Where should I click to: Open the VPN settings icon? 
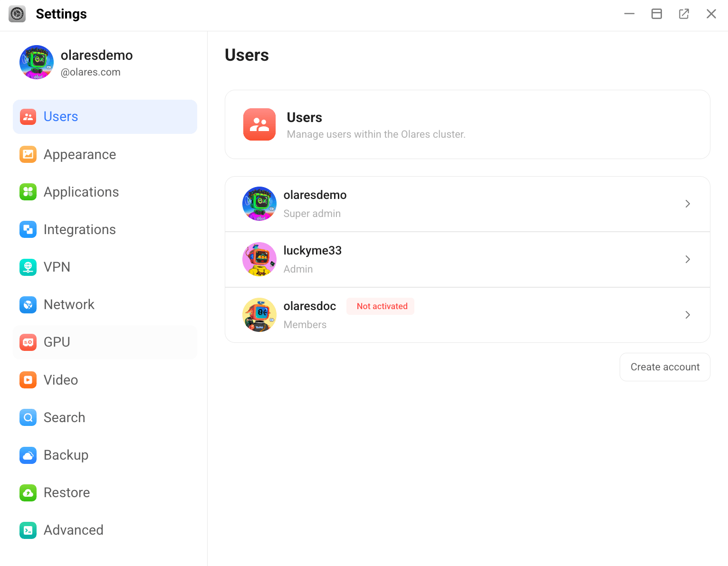[x=28, y=267]
